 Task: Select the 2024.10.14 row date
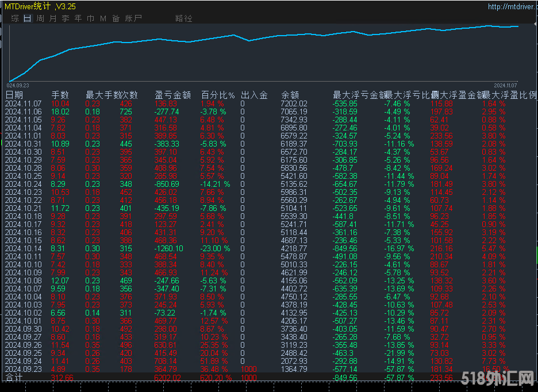[23, 248]
